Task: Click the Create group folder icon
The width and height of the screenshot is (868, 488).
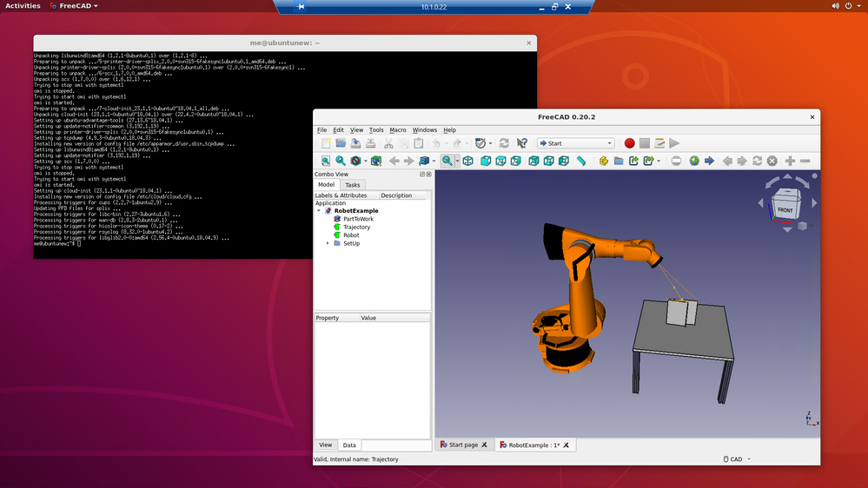Action: pyautogui.click(x=619, y=161)
